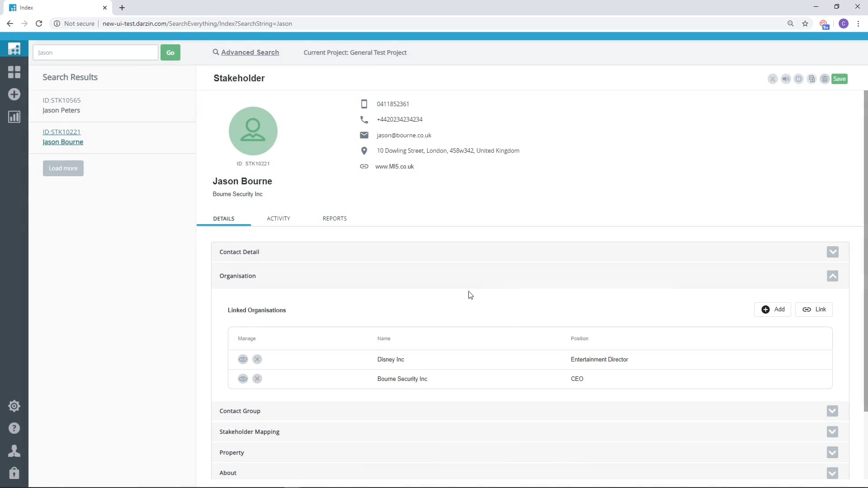Click the Darzin logo icon in the sidebar
This screenshot has width=868, height=488.
[x=14, y=48]
